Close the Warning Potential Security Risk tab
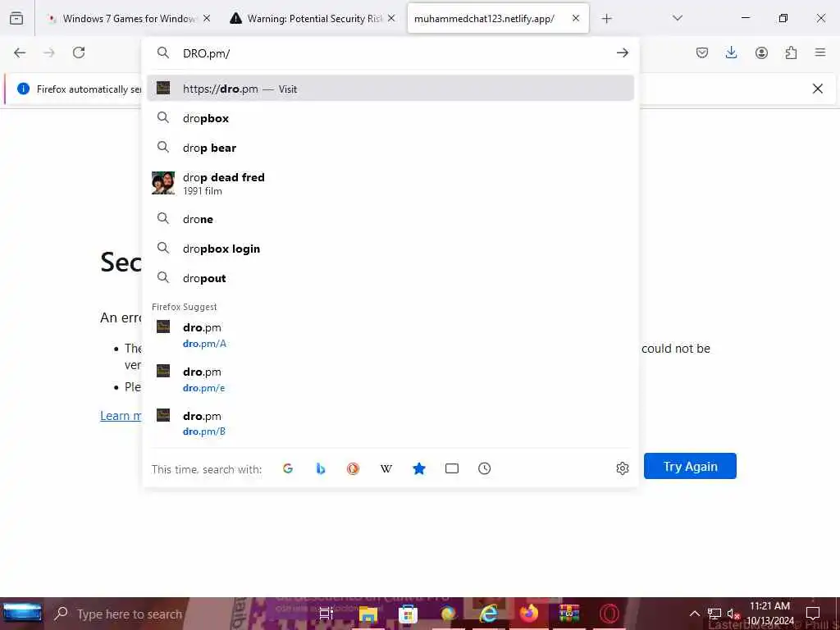The width and height of the screenshot is (840, 630). pyautogui.click(x=391, y=18)
